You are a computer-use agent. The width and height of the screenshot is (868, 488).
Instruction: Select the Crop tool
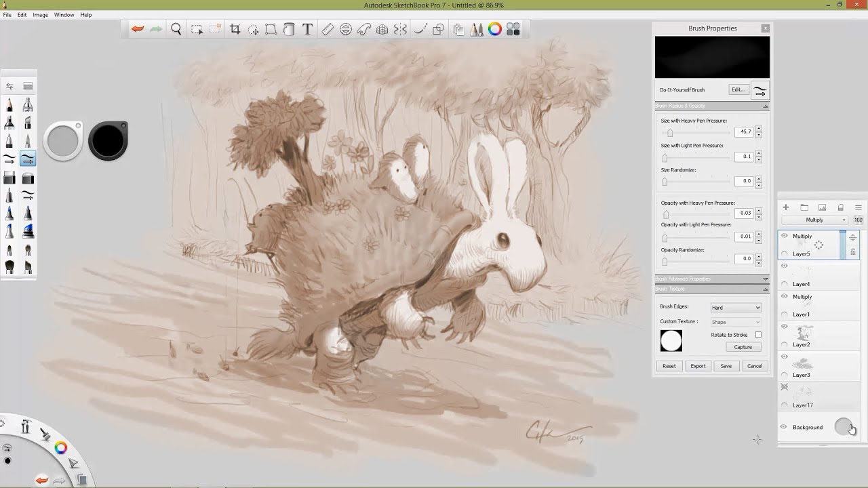click(235, 29)
